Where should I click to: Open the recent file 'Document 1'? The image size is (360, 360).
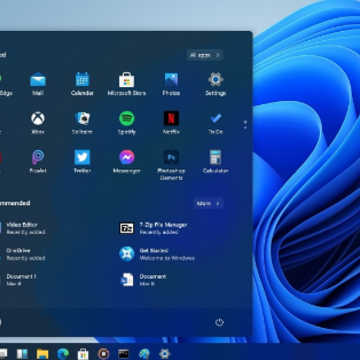18,280
